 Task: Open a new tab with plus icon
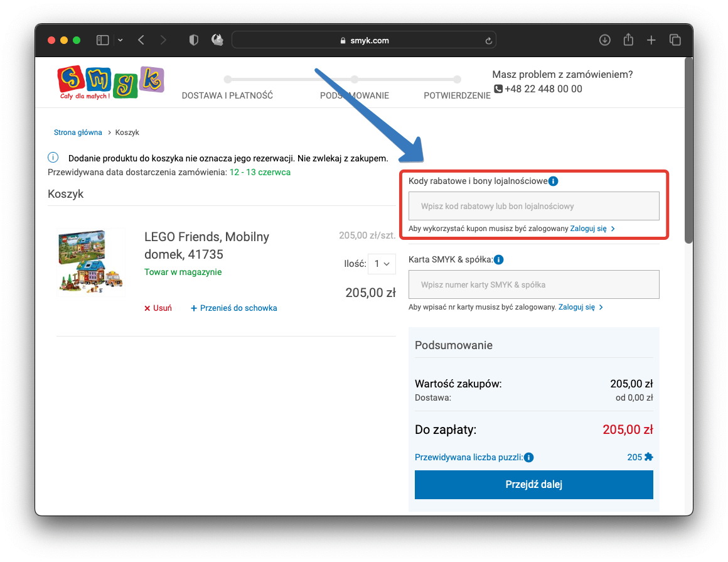[x=651, y=40]
